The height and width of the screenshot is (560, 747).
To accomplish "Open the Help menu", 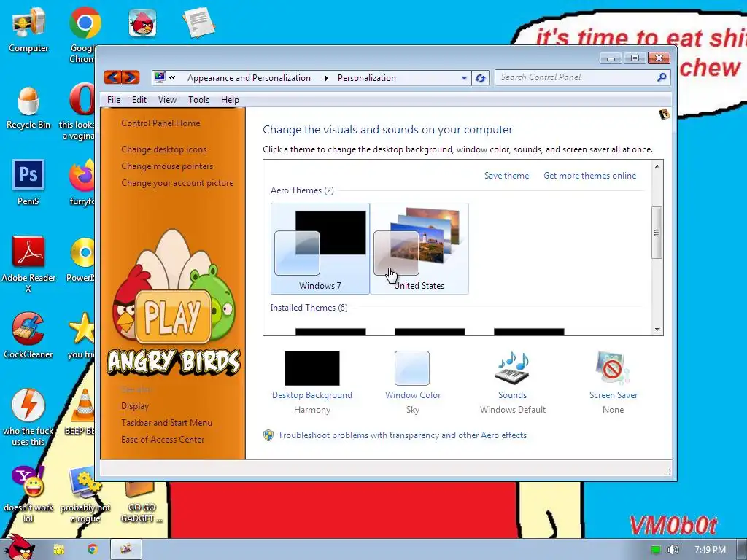I will coord(230,99).
